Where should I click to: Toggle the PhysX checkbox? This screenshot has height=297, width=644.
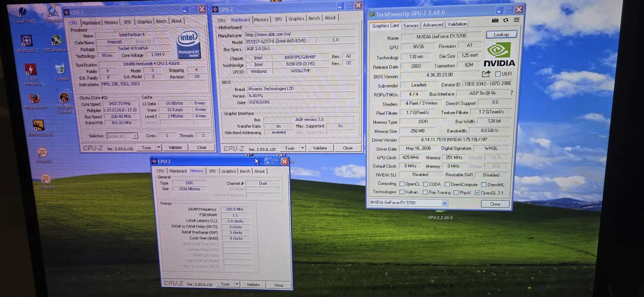pos(456,193)
